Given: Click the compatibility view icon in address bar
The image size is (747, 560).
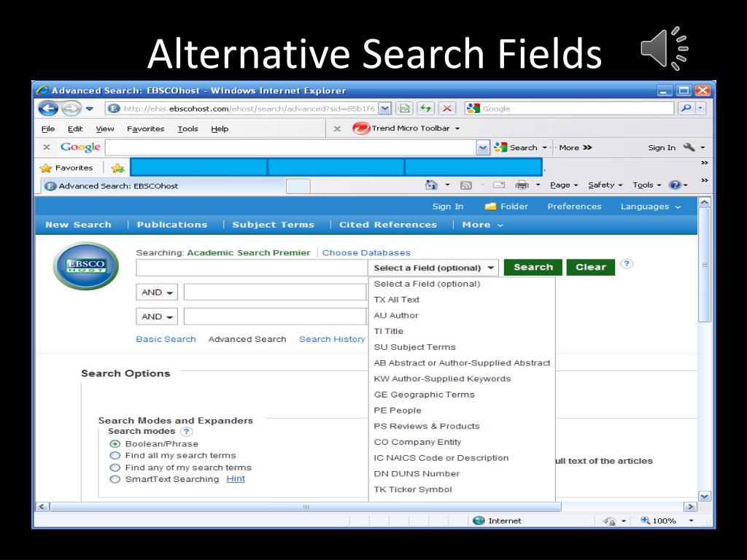Looking at the screenshot, I should 404,109.
